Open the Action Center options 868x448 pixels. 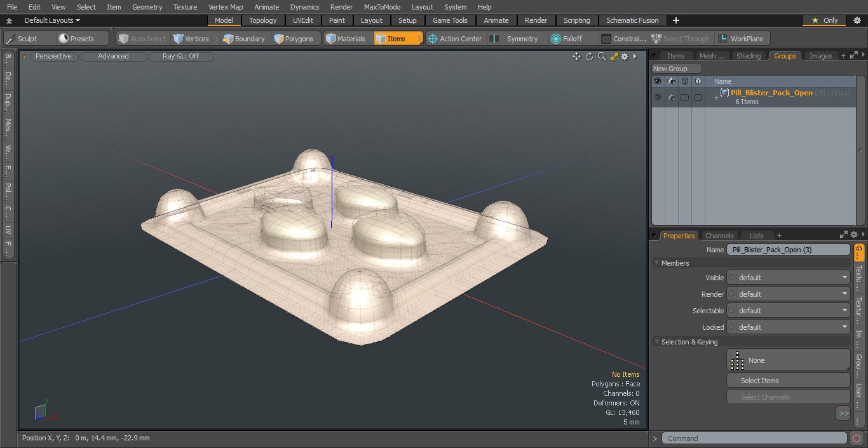454,39
